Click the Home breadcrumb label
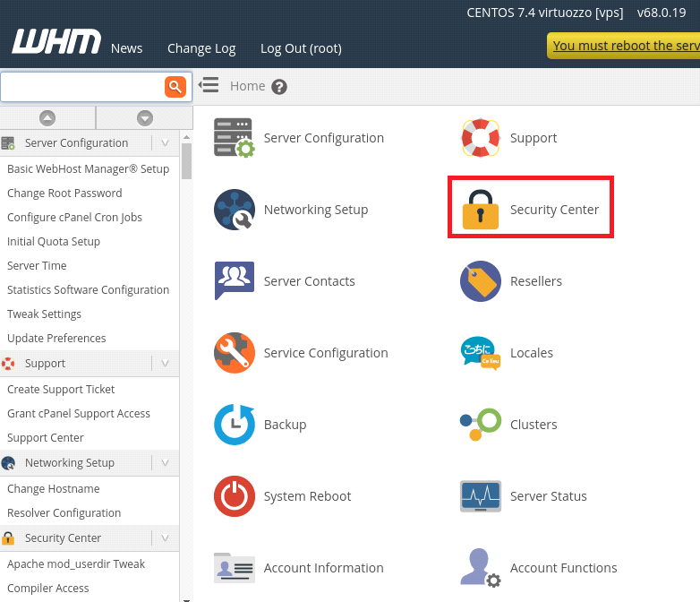 [247, 86]
